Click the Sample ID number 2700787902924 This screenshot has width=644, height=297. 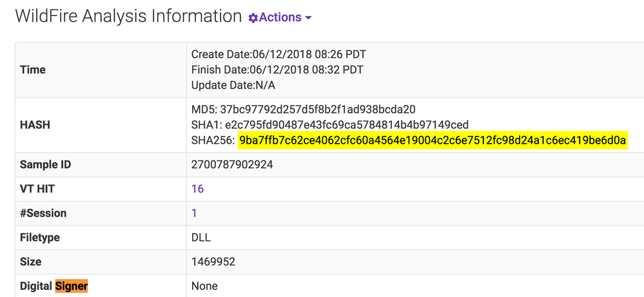(232, 165)
